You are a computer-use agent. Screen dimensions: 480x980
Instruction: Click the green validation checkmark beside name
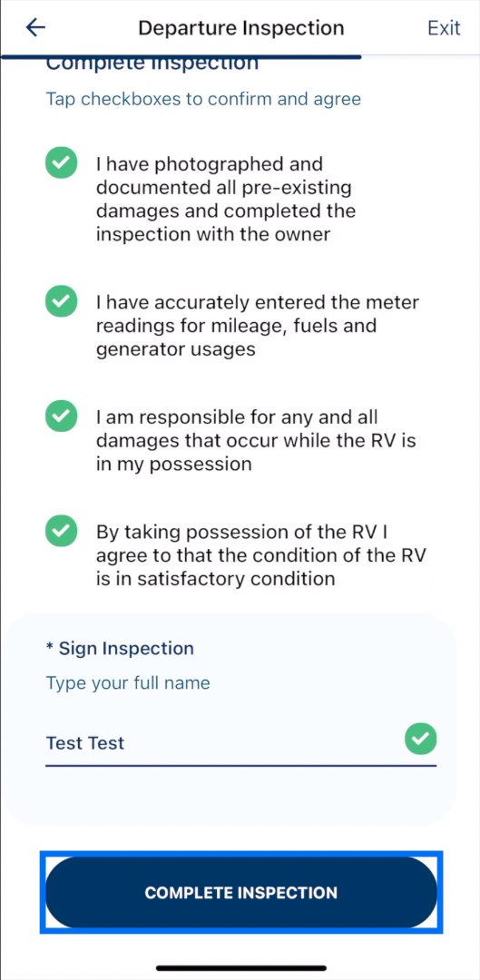421,740
